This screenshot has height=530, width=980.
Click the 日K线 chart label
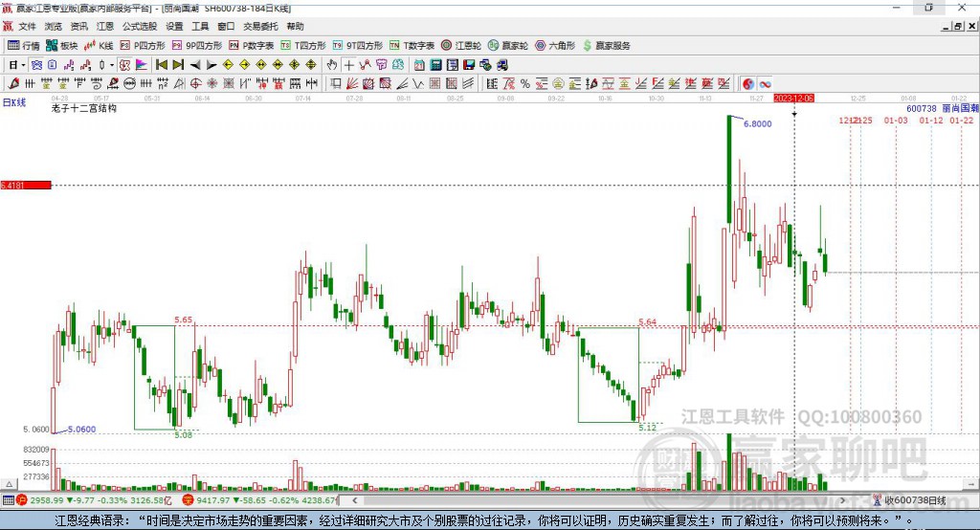[13, 102]
